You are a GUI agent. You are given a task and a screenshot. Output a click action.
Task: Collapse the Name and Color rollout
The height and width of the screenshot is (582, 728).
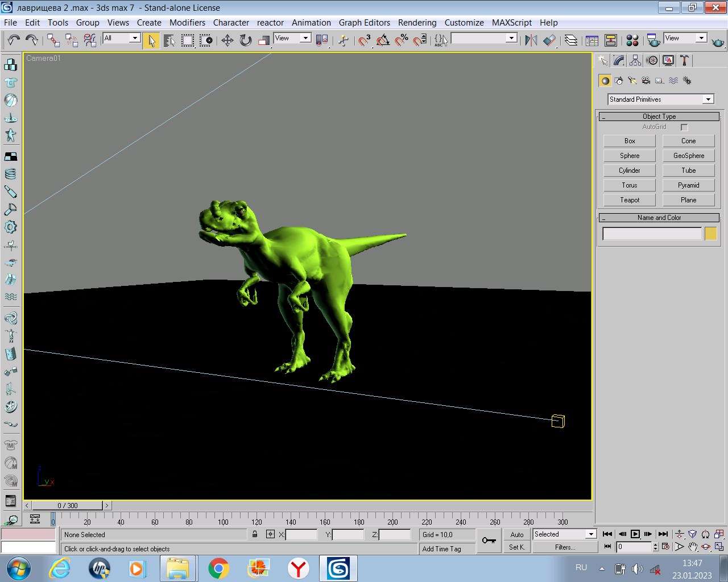[659, 218]
